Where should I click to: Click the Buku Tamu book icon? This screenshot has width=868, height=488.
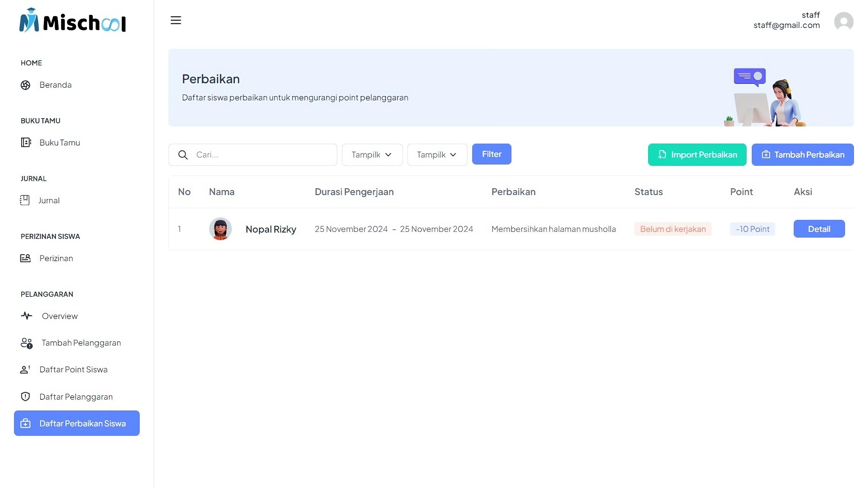(x=26, y=143)
